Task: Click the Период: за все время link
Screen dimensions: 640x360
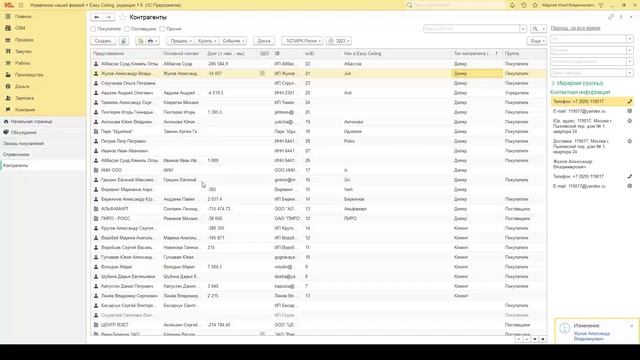Action: click(576, 29)
